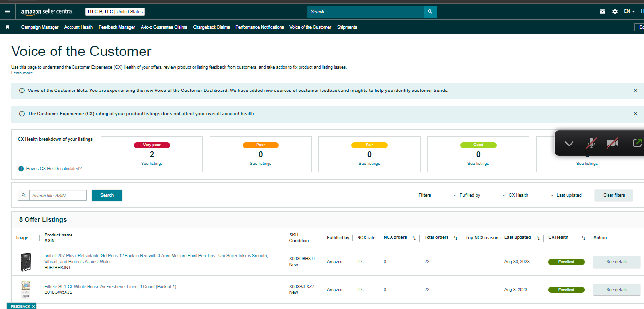
Task: Click the green share icon in meeting overlay
Action: 637,144
